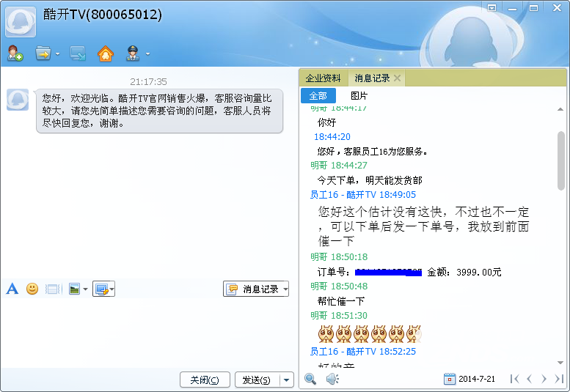Open the orange home page icon
This screenshot has width=570, height=392.
pos(106,53)
